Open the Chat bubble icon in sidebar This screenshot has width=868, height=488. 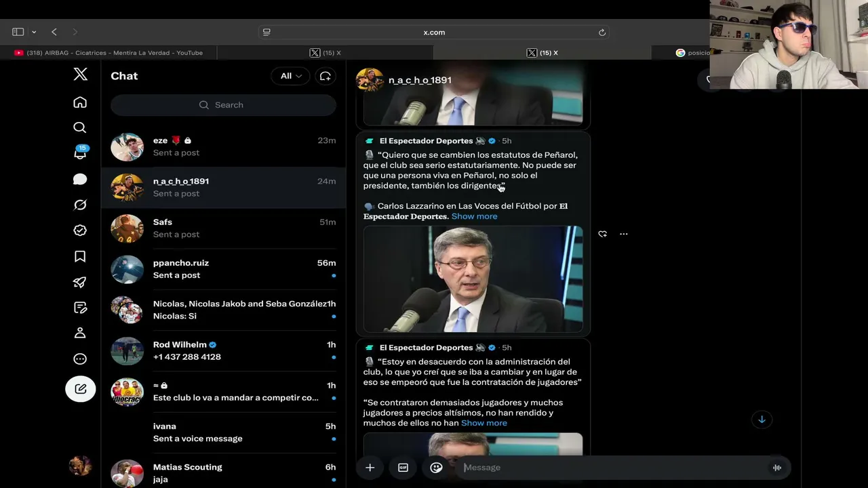pyautogui.click(x=80, y=179)
